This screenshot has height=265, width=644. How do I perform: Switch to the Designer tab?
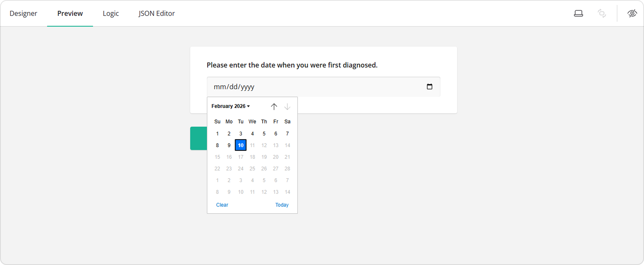[x=23, y=13]
